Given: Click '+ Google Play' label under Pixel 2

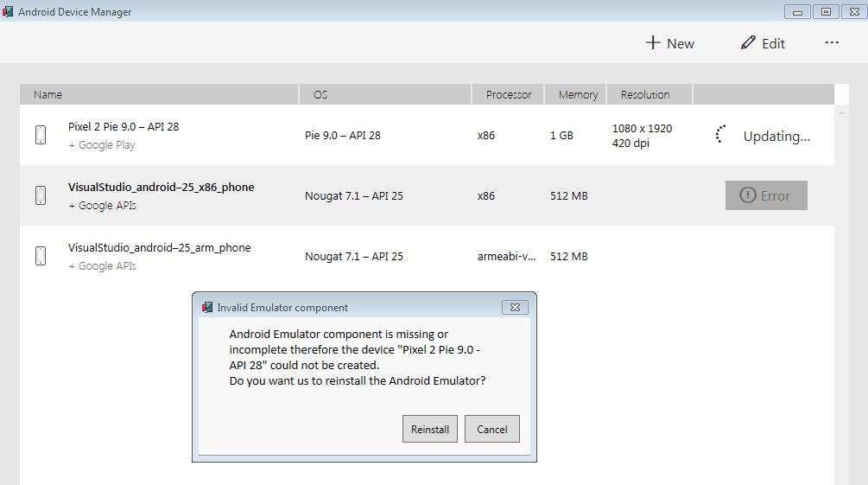Looking at the screenshot, I should pyautogui.click(x=102, y=145).
